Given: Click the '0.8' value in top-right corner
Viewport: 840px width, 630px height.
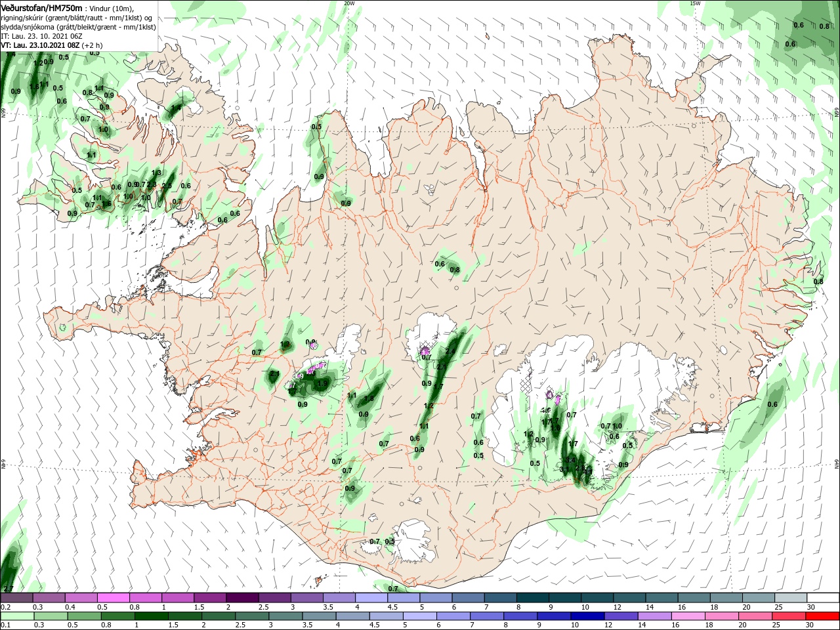Looking at the screenshot, I should click(x=824, y=26).
